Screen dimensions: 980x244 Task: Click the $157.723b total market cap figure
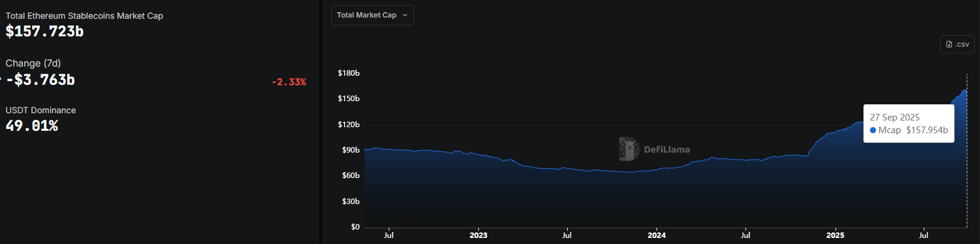click(x=45, y=31)
